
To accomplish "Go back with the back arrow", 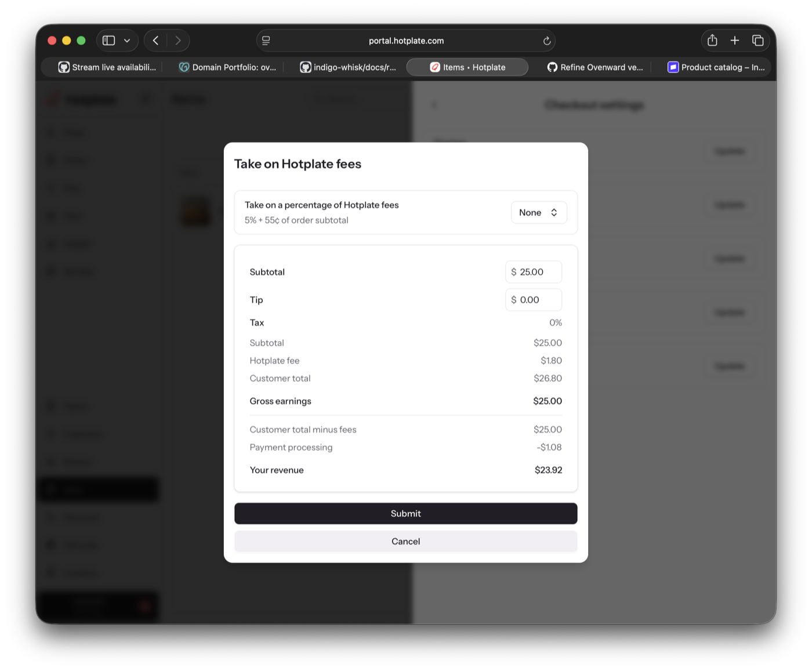I will tap(155, 41).
